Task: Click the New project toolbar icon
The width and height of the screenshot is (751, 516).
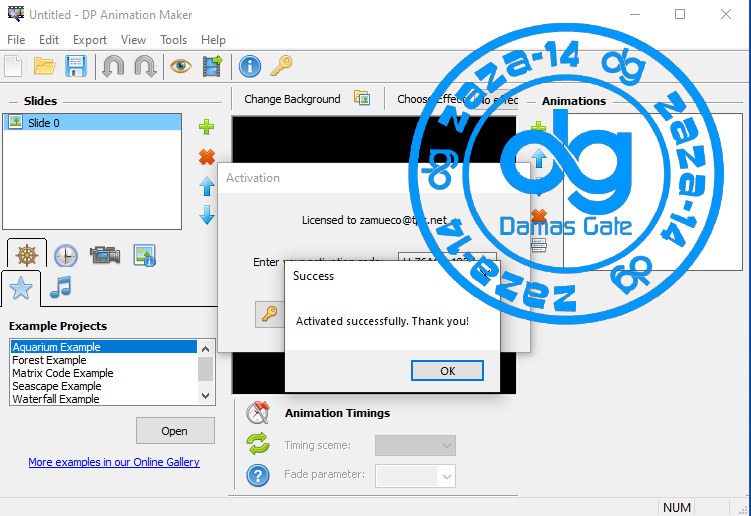Action: click(x=13, y=66)
